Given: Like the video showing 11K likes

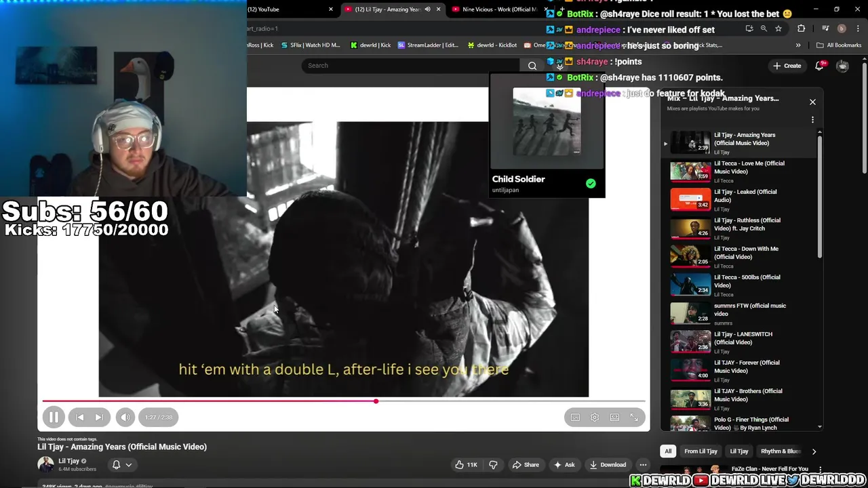Looking at the screenshot, I should 466,465.
